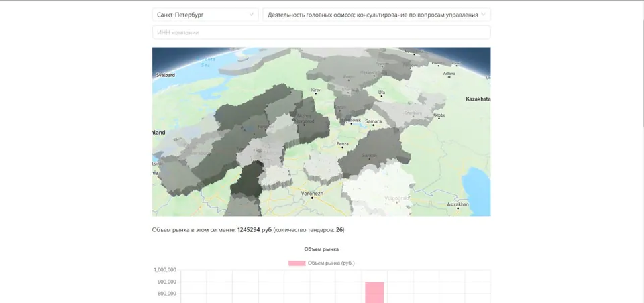Click the Penza city label on map
The height and width of the screenshot is (303, 644).
coord(343,143)
